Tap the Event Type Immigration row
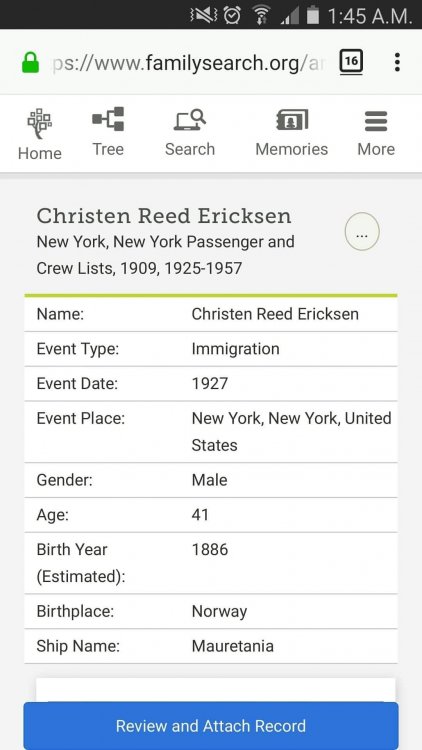Screen dimensions: 422x750 (211, 349)
